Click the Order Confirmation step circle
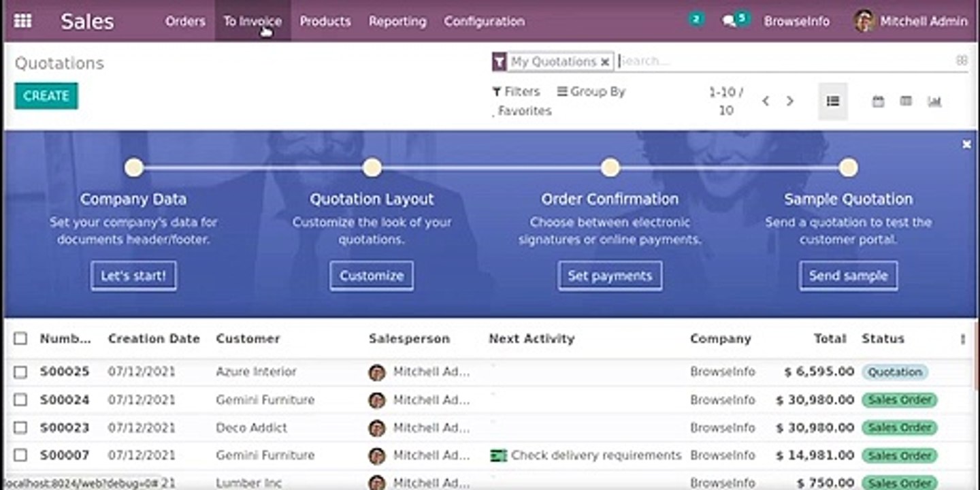This screenshot has width=980, height=490. (x=610, y=167)
